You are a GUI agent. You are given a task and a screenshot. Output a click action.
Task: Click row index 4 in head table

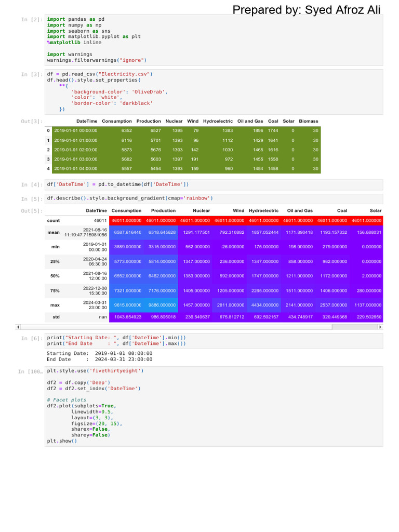click(x=48, y=169)
